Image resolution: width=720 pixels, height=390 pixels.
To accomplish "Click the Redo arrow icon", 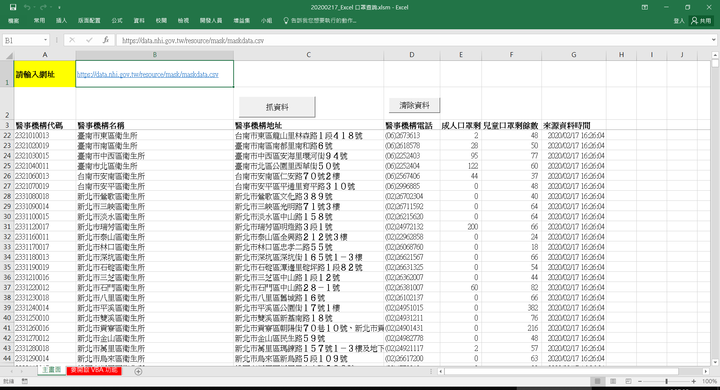I will [x=43, y=7].
